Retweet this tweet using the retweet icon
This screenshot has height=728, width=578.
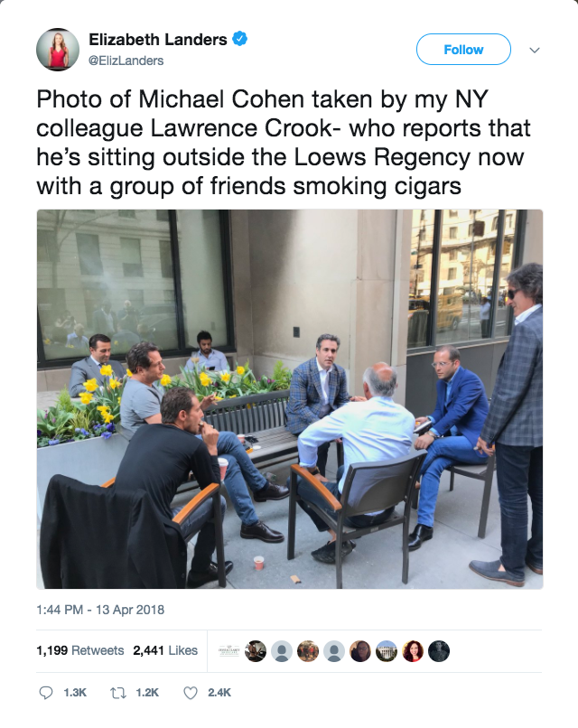[x=117, y=692]
